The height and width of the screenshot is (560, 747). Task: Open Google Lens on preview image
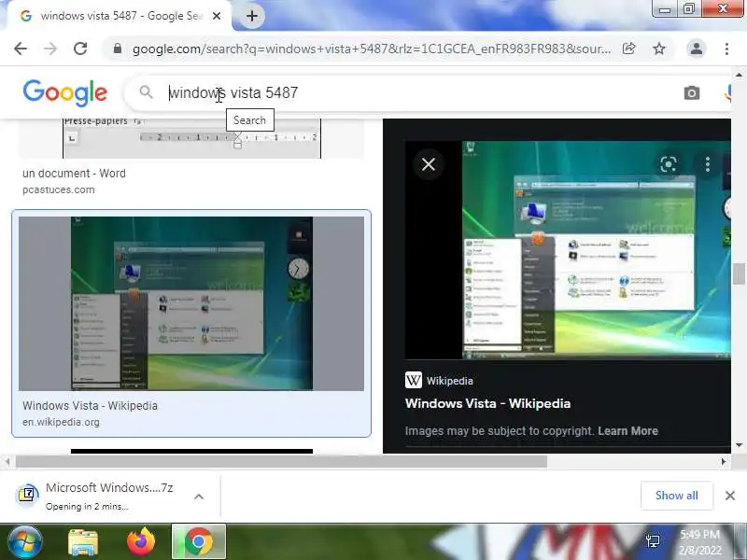coord(669,164)
